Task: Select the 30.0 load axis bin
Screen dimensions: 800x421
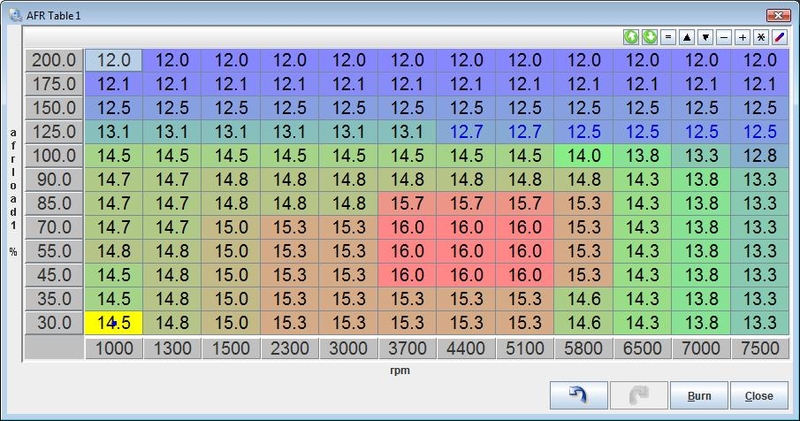Action: [54, 323]
